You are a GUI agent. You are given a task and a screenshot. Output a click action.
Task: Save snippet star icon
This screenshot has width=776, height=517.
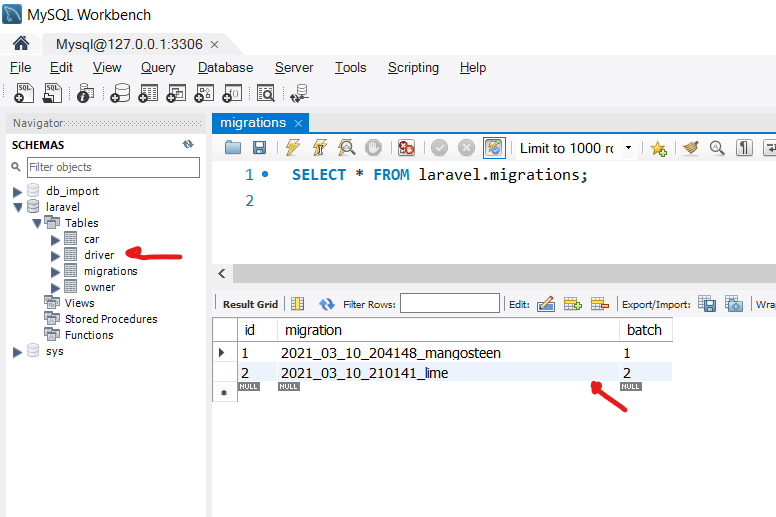[x=658, y=148]
